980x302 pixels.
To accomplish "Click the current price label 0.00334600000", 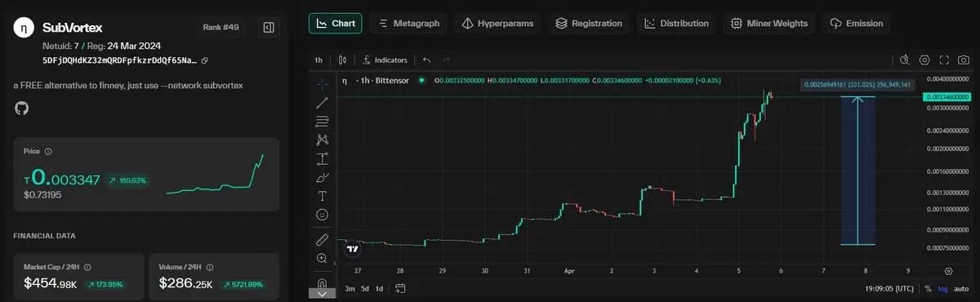I will click(948, 97).
